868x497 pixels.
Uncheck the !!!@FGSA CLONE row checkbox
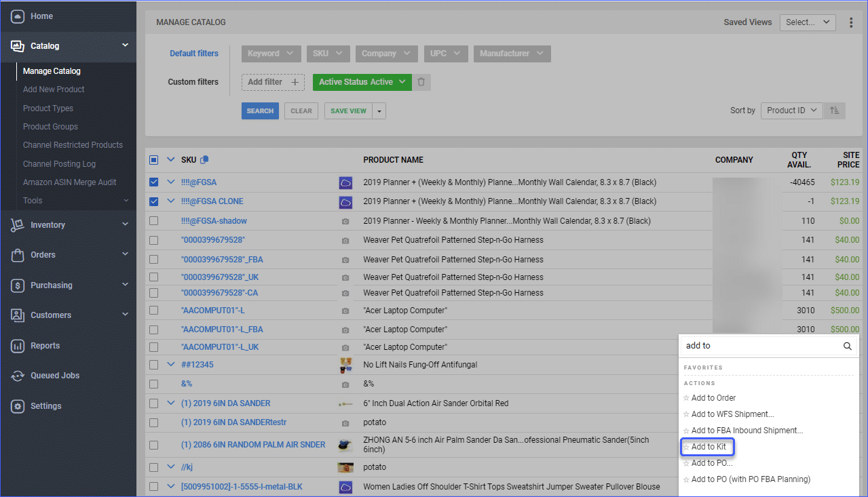tap(153, 201)
